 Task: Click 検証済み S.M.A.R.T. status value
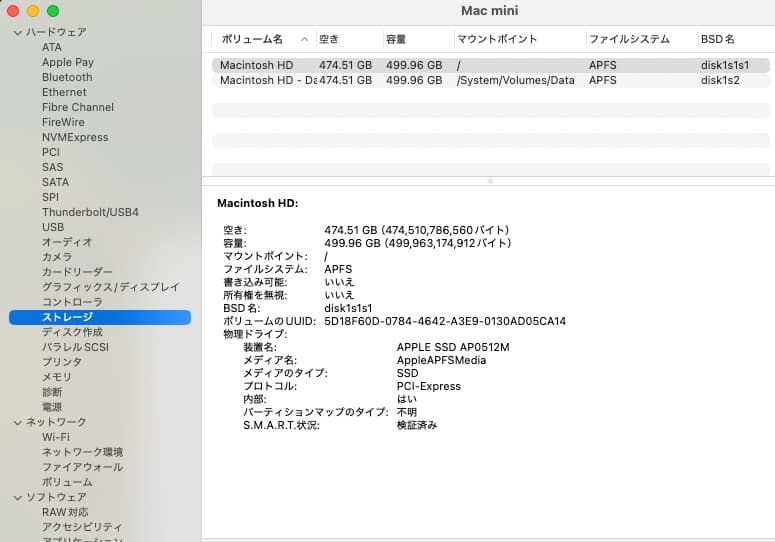417,425
